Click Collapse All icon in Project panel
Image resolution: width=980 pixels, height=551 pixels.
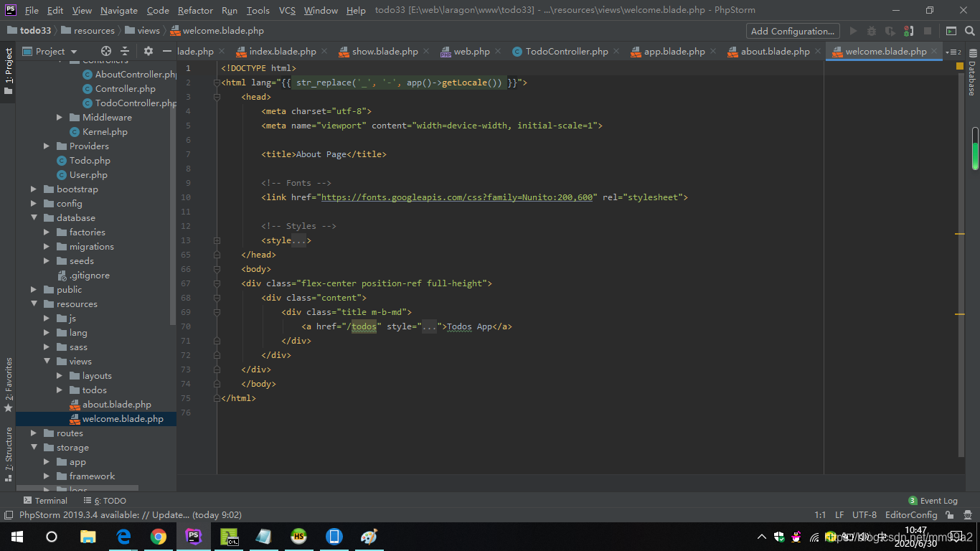click(x=125, y=51)
